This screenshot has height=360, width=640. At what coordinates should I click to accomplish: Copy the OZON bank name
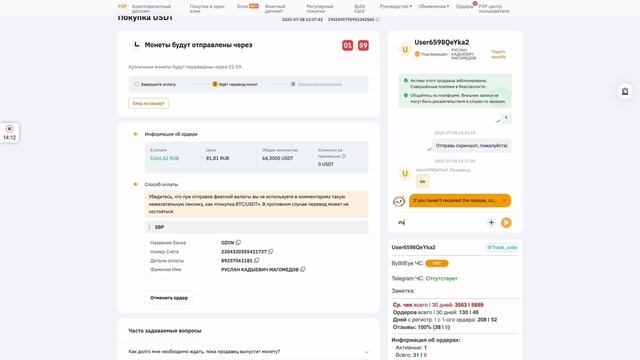pos(238,242)
